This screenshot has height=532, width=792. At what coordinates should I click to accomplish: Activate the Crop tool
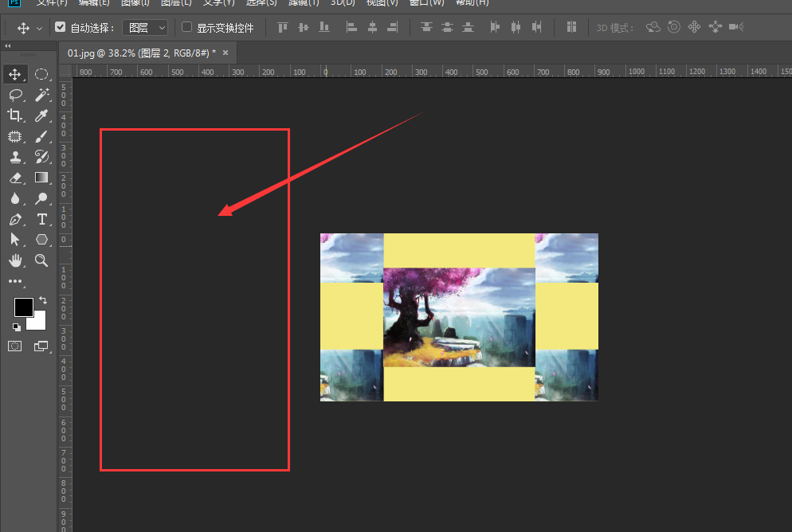[14, 115]
